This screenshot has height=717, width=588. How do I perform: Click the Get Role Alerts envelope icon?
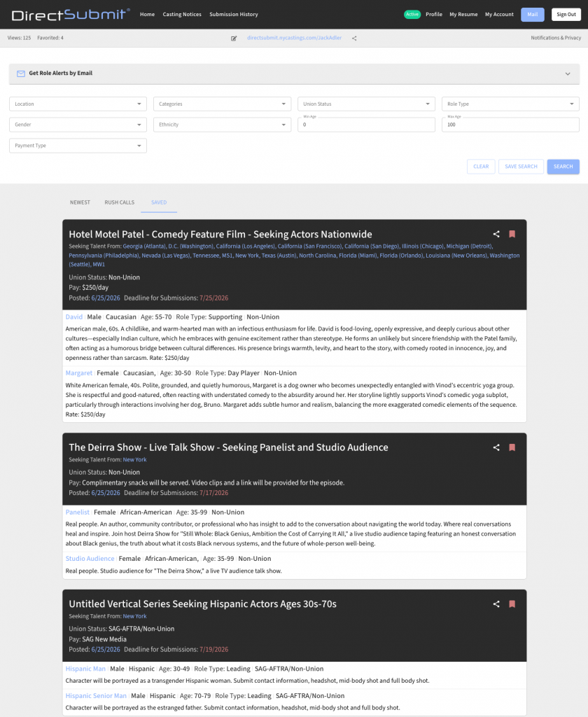(21, 74)
